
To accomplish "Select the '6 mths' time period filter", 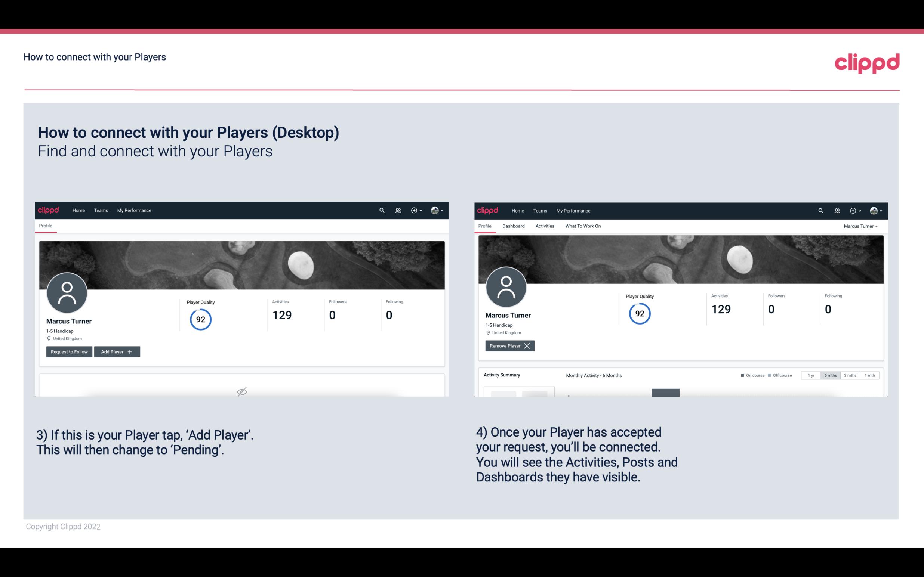I will 830,375.
